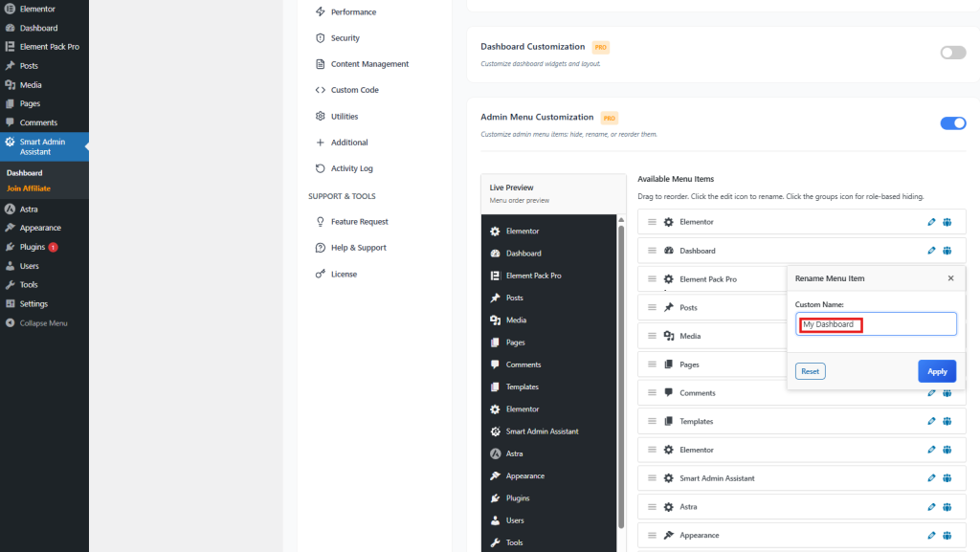Click drag handle of the Pages row
The height and width of the screenshot is (552, 980).
pyautogui.click(x=652, y=364)
